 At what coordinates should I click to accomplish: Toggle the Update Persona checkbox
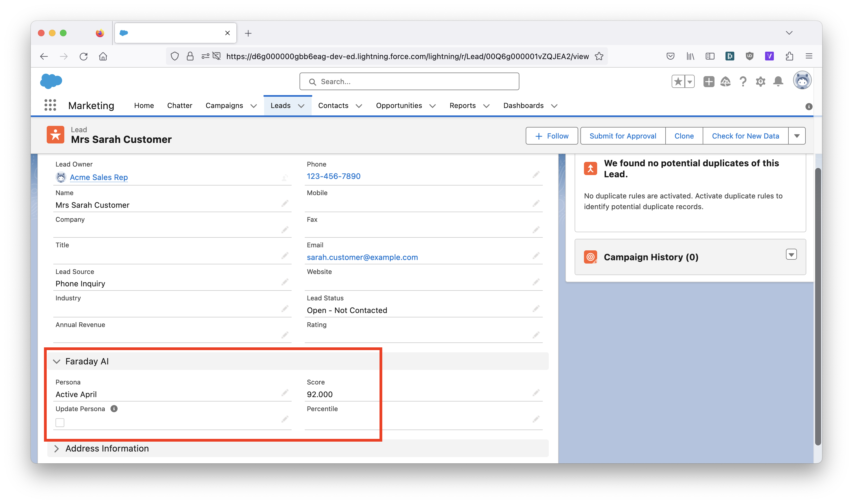click(x=60, y=422)
